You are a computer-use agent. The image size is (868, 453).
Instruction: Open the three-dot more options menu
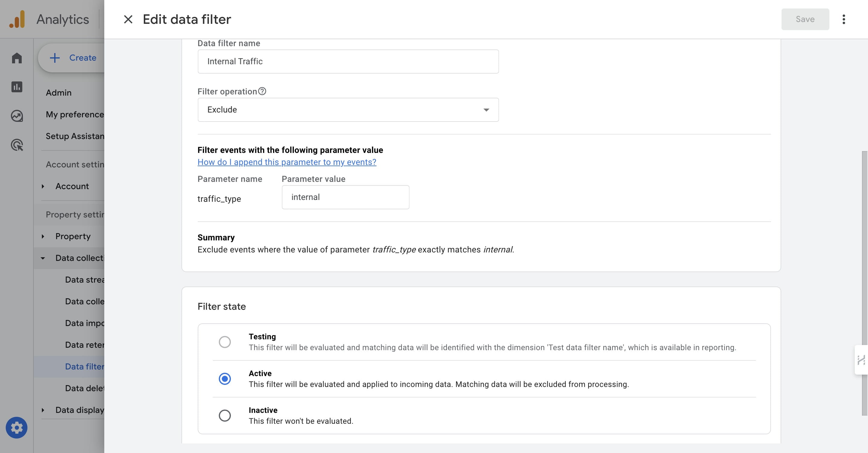[x=844, y=19]
